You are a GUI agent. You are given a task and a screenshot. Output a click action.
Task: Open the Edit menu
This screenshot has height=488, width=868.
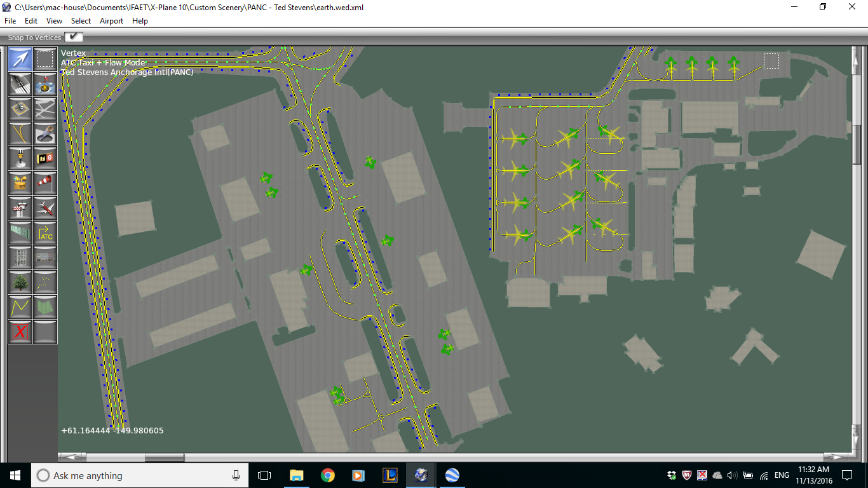[31, 21]
